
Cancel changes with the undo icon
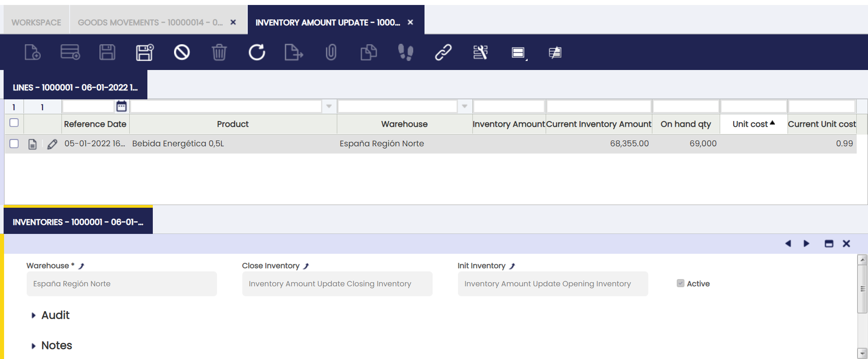coord(182,52)
